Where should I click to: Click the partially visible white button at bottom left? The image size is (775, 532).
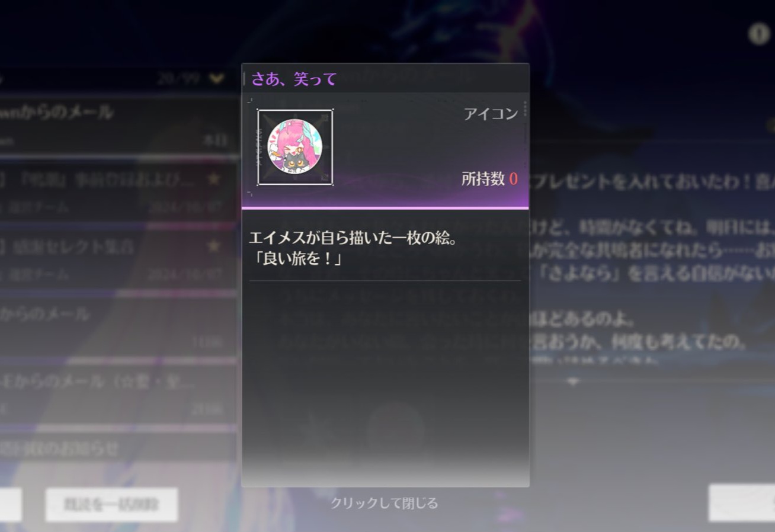pyautogui.click(x=11, y=505)
